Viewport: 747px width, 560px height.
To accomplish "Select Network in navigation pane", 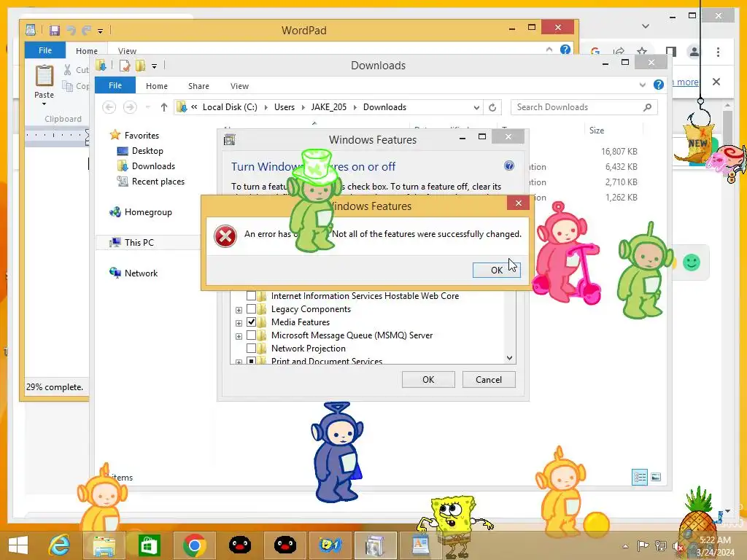I will (141, 273).
